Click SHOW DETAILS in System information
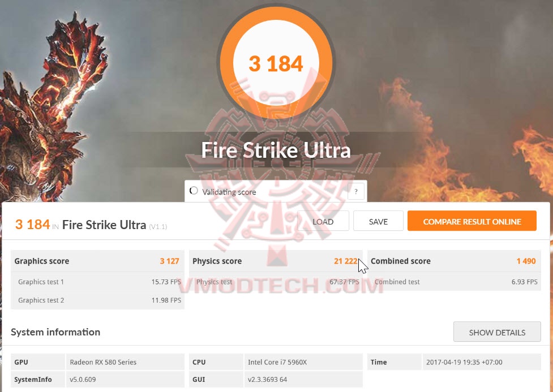 point(497,332)
